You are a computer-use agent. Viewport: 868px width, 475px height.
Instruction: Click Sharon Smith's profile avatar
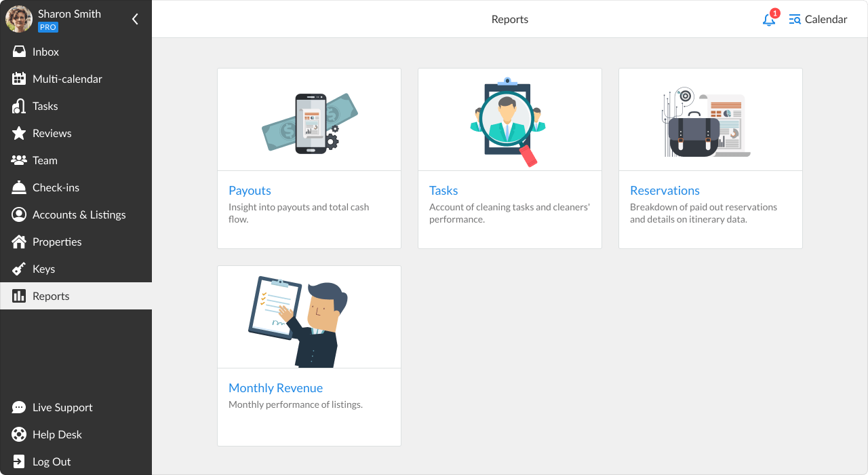[x=19, y=19]
